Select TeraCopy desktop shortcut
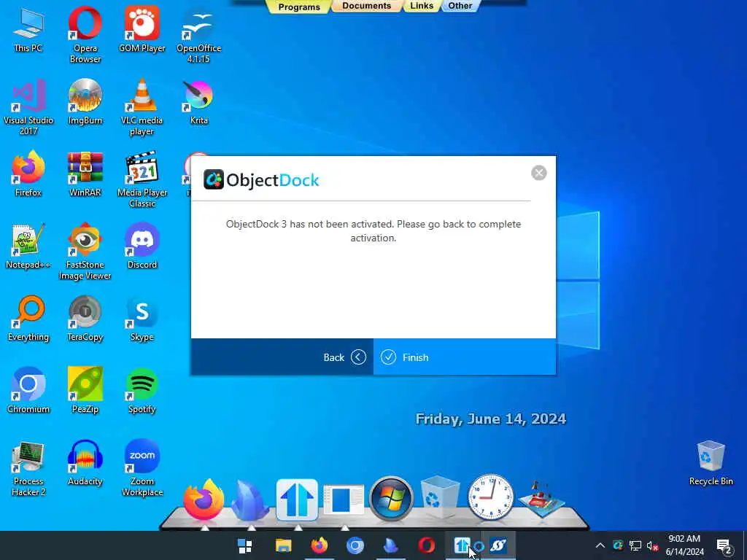This screenshot has width=747, height=560. click(x=85, y=319)
